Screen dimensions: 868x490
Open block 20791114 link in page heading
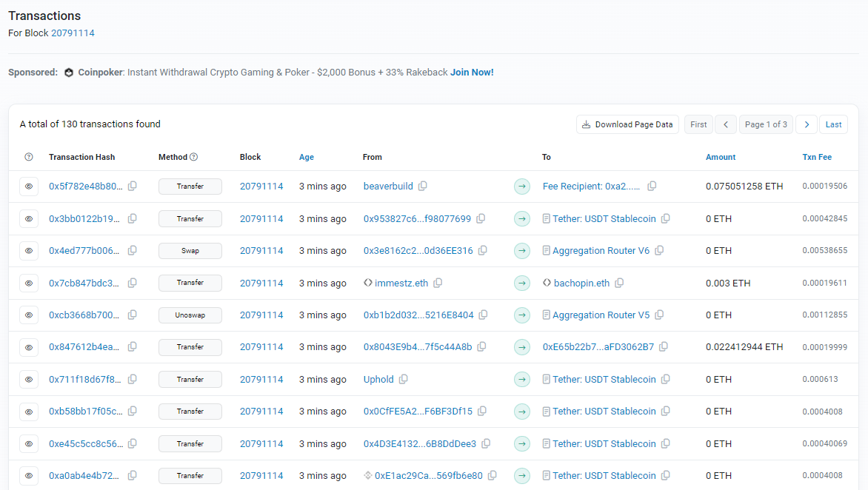(73, 33)
